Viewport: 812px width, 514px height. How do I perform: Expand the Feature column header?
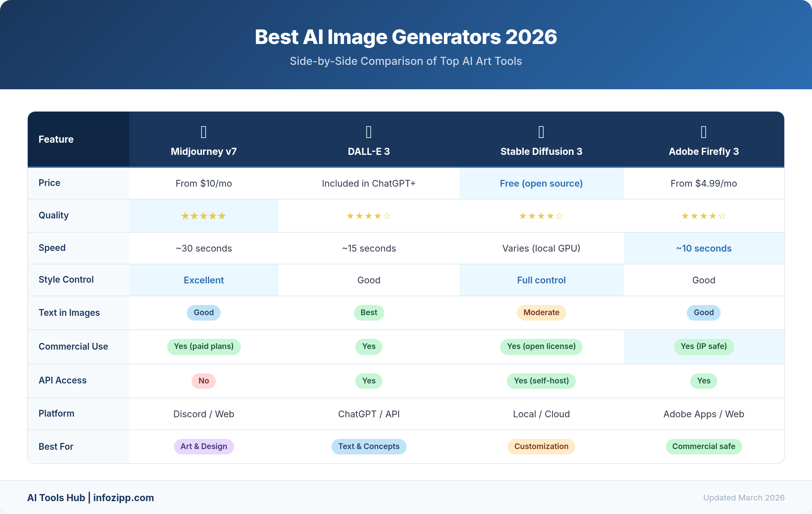pos(56,139)
